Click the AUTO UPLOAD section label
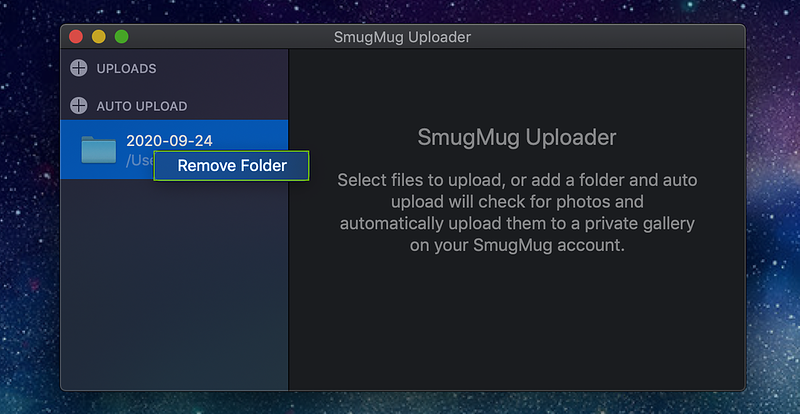Viewport: 800px width, 414px height. [x=142, y=106]
